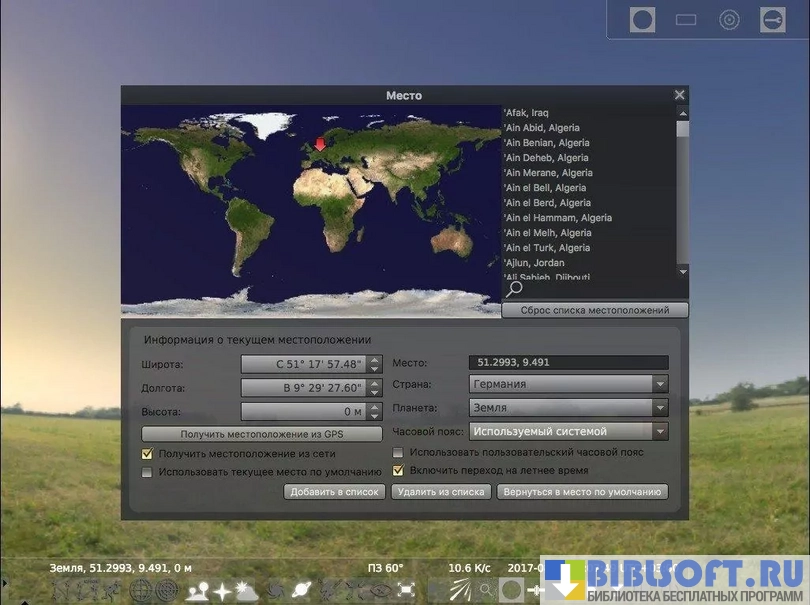Image resolution: width=810 pixels, height=605 pixels.
Task: Choose ''Ajlun, Jordan' in the location list
Action: 535,263
